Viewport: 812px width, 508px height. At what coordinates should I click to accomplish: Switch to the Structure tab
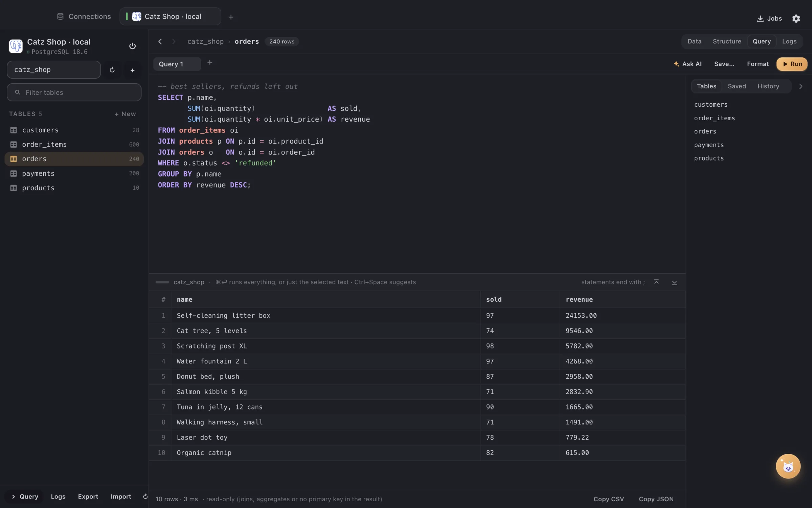[x=727, y=41]
